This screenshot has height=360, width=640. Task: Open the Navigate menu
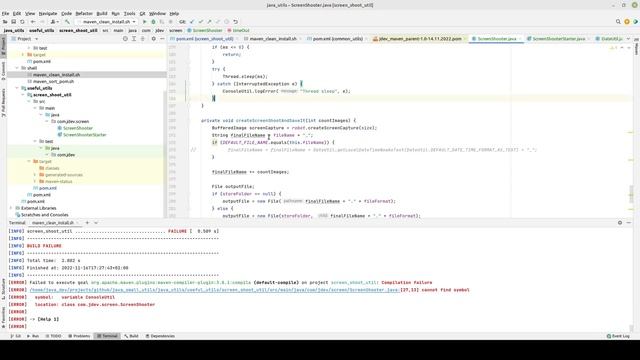click(48, 13)
